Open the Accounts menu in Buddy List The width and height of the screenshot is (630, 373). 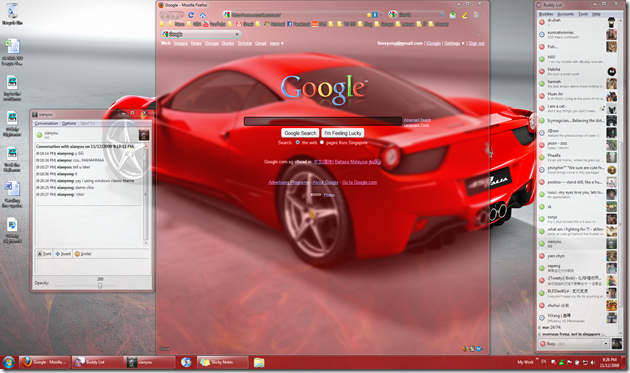[565, 14]
